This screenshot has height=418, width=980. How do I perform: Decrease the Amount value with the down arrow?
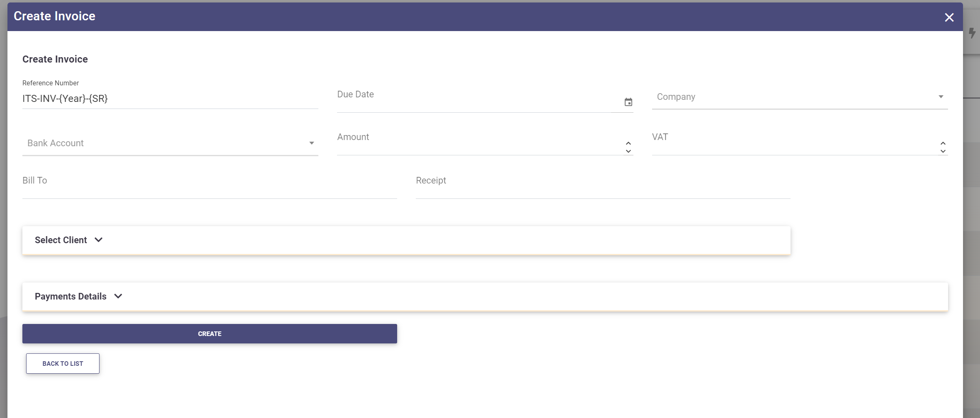pyautogui.click(x=628, y=151)
